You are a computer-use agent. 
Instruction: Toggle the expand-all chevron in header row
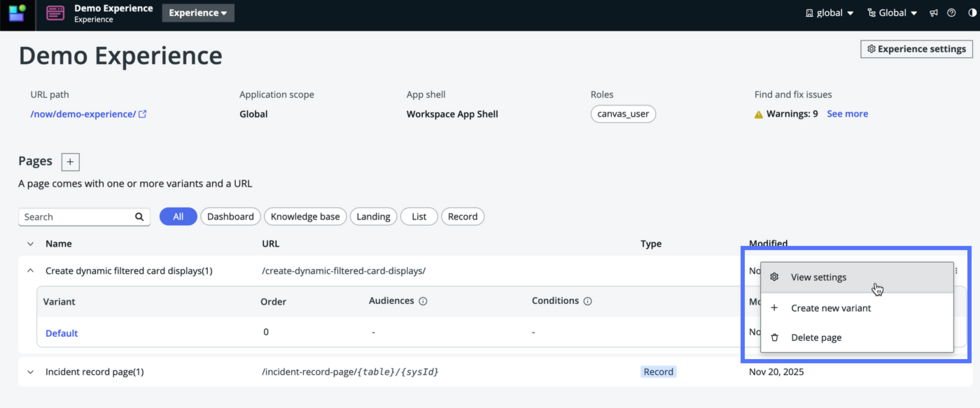pyautogui.click(x=30, y=244)
